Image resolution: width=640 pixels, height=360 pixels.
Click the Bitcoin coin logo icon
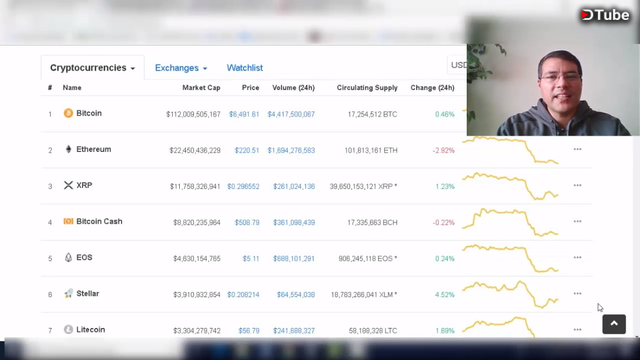click(x=68, y=113)
